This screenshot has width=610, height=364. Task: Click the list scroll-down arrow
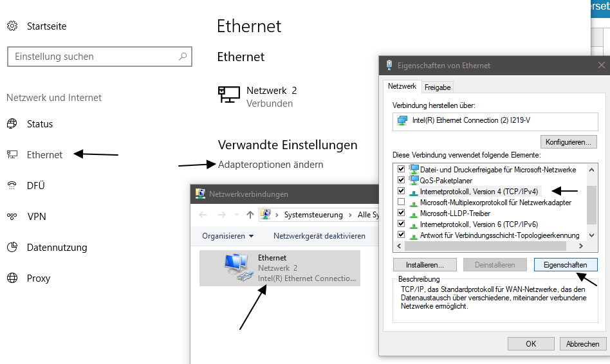pos(592,235)
